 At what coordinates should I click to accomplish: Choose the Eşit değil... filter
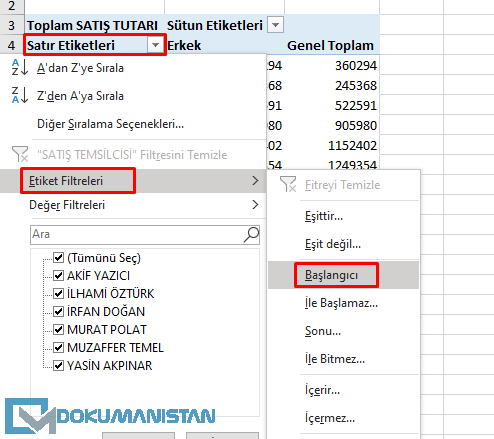[x=333, y=244]
